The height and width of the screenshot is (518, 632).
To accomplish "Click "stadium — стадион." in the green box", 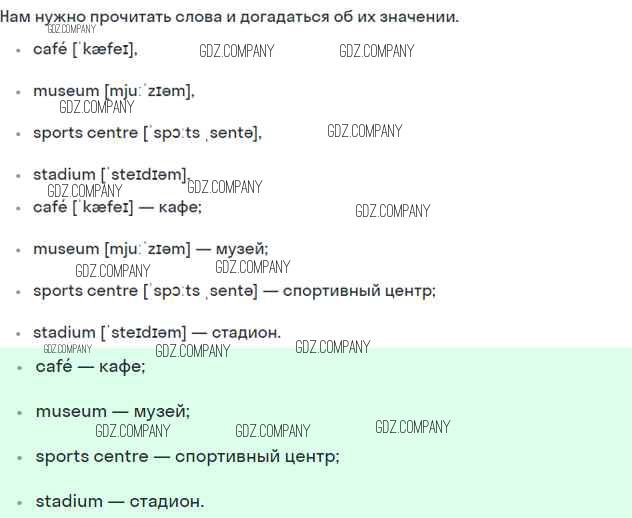I will pyautogui.click(x=119, y=501).
